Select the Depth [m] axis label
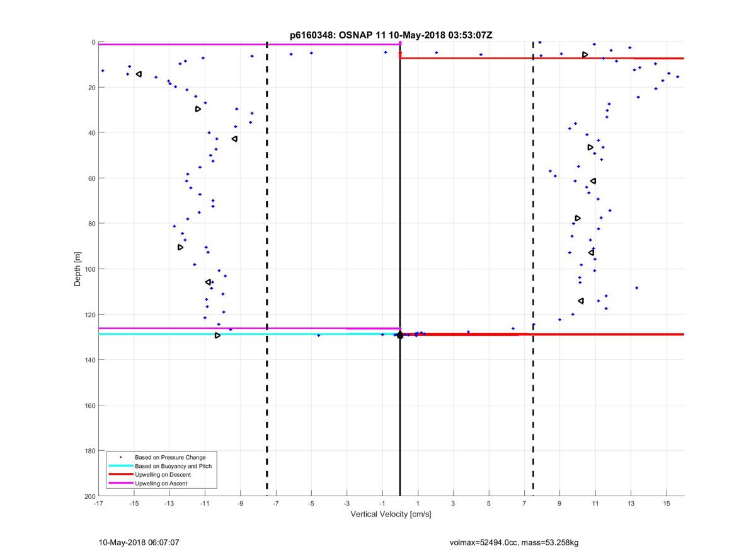The width and height of the screenshot is (756, 558). pos(78,269)
